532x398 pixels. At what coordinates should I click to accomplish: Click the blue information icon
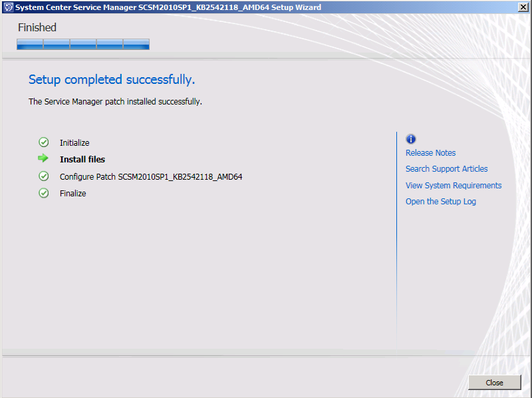point(411,139)
